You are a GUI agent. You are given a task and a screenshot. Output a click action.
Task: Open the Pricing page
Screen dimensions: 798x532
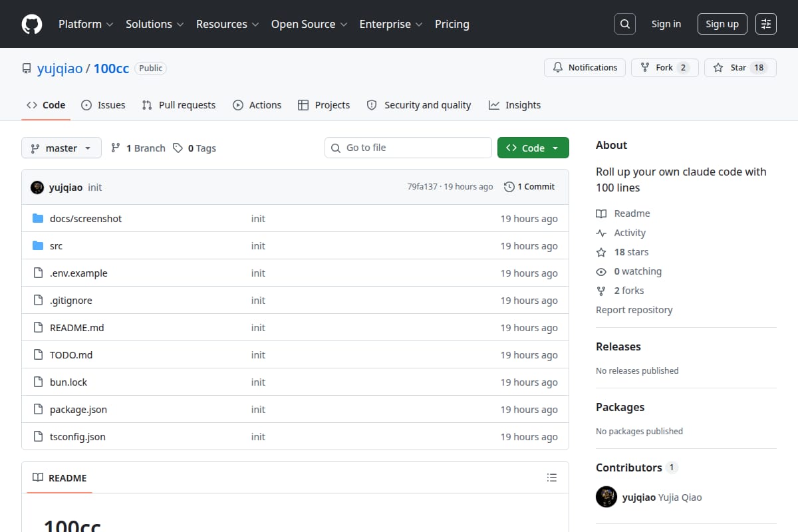[452, 24]
